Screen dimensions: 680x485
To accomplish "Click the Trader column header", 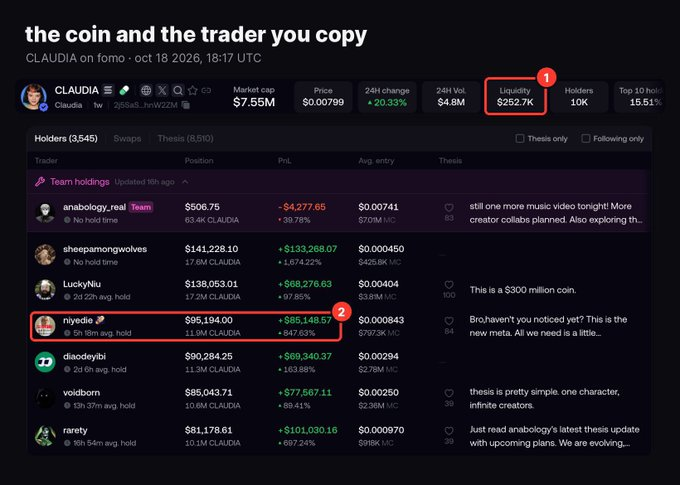I will 46,161.
